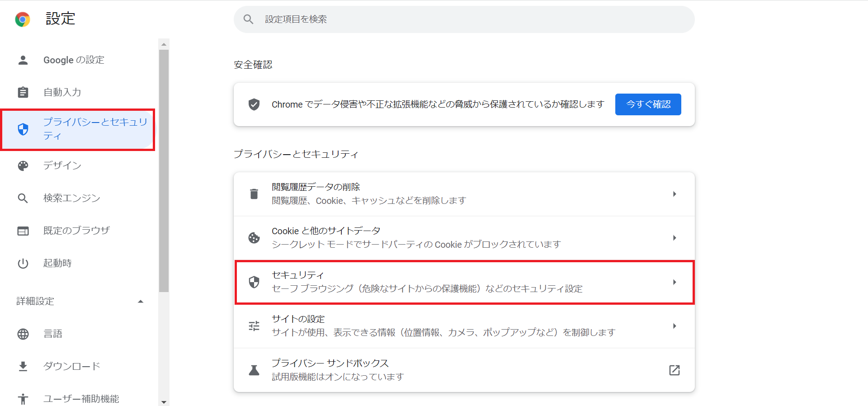Open the セキュリティ row
This screenshot has width=868, height=406.
pos(464,282)
